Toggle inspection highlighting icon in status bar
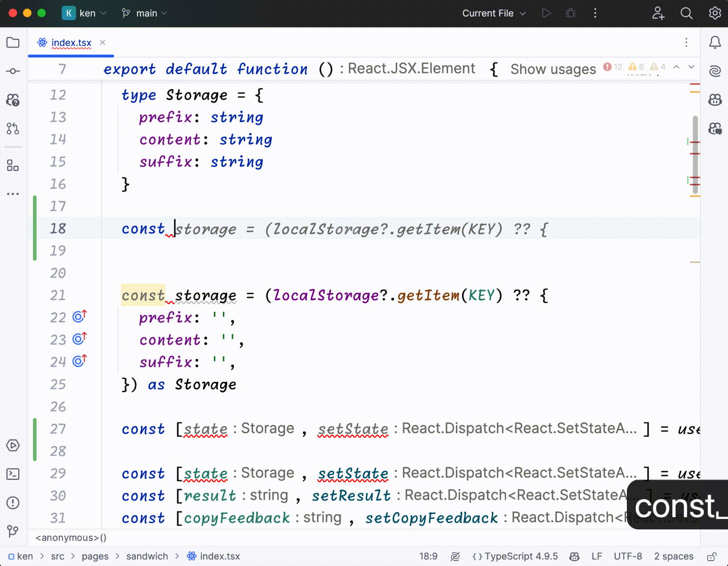Image resolution: width=728 pixels, height=566 pixels. 455,556
